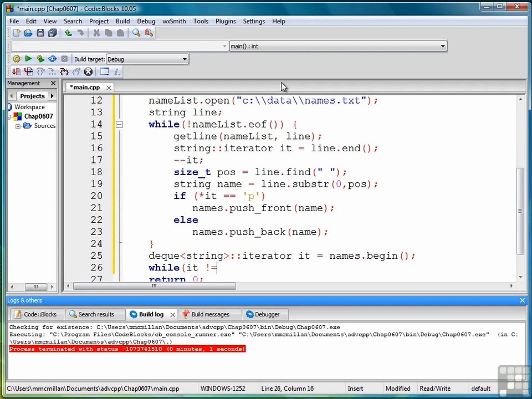532x399 pixels.
Task: Click the Next instruction debugger icon
Action: point(52,71)
